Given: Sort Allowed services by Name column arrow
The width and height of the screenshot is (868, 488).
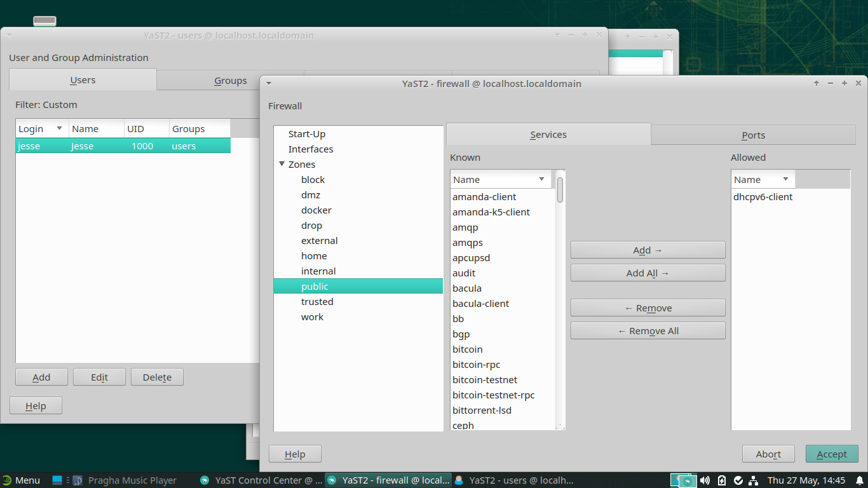Looking at the screenshot, I should click(x=785, y=179).
